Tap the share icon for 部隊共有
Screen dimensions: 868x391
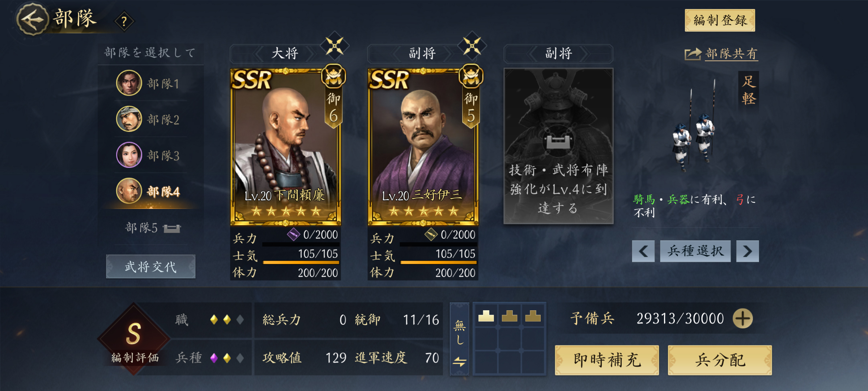pos(693,54)
